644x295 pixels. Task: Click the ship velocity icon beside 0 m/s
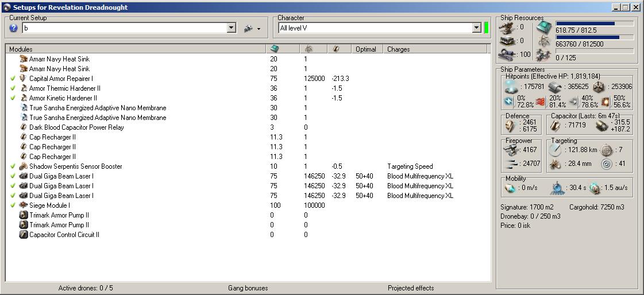(511, 188)
